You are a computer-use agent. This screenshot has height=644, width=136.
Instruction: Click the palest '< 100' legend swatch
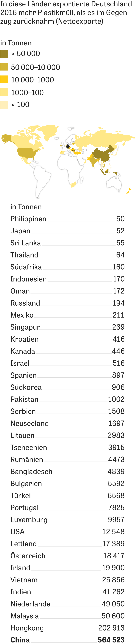tap(4, 104)
